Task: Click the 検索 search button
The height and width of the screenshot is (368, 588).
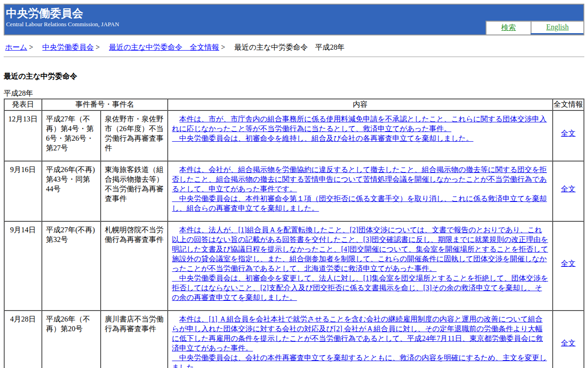Action: (x=508, y=28)
